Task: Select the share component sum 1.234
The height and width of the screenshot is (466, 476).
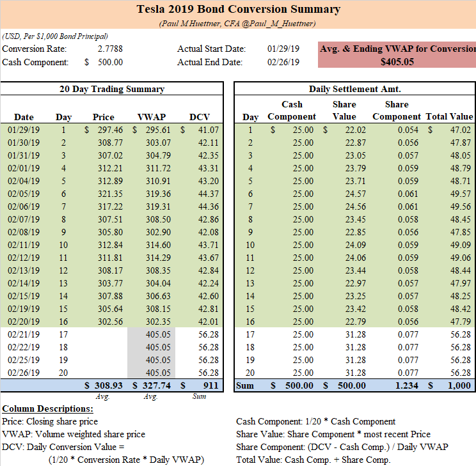Action: pyautogui.click(x=407, y=385)
